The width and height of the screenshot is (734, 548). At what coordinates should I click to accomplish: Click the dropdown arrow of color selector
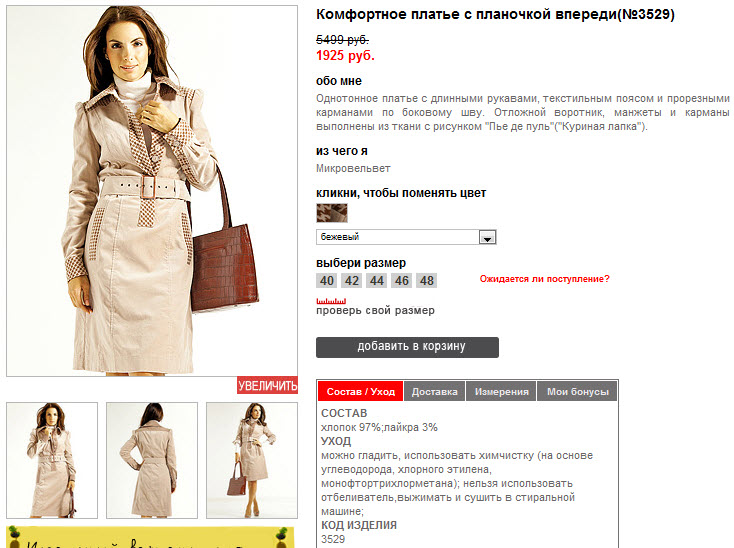[x=487, y=238]
